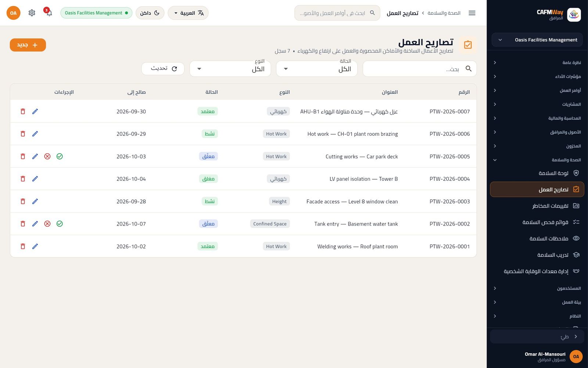Open OA user avatar menu in top bar
Screen dimensions: 588x368
point(14,13)
